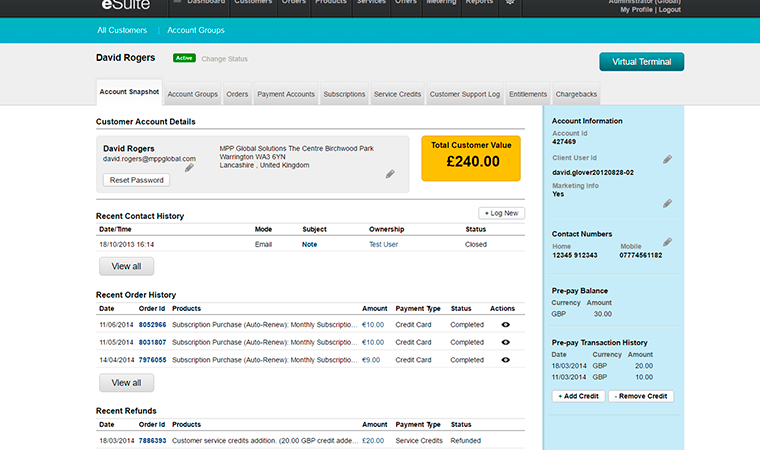This screenshot has height=450, width=760.
Task: Launch the Virtual Terminal
Action: tap(641, 62)
